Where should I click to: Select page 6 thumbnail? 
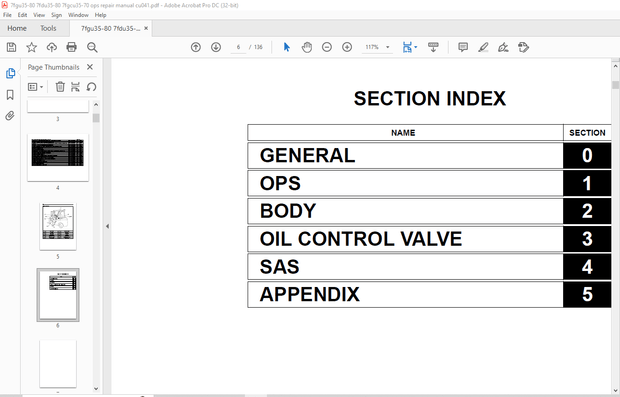[x=58, y=295]
